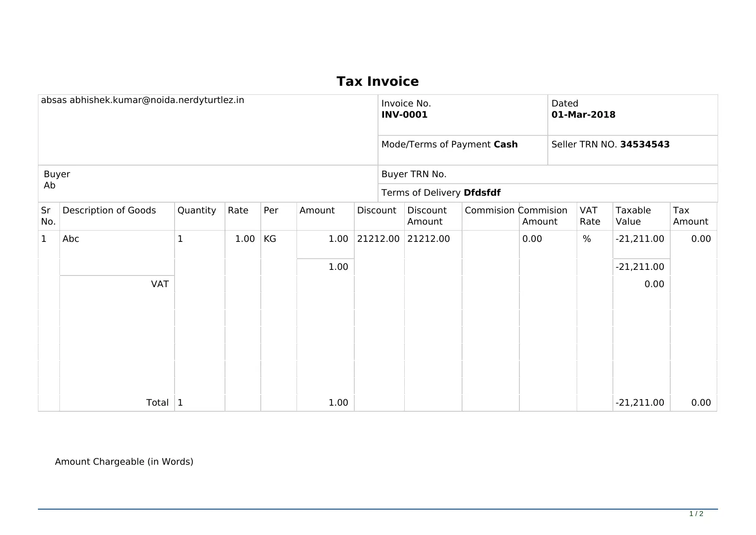Click the date 01-Mar-2018
The image size is (756, 535).
tap(583, 115)
